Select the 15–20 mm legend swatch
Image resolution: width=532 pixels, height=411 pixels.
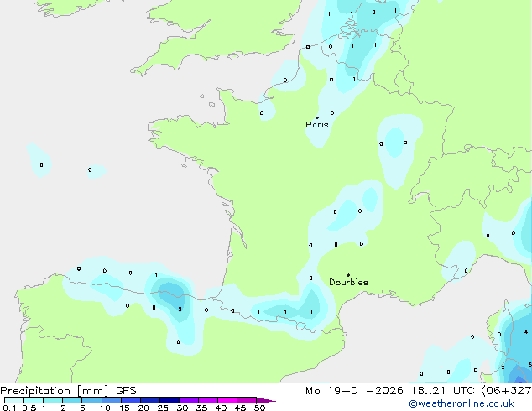(130, 400)
